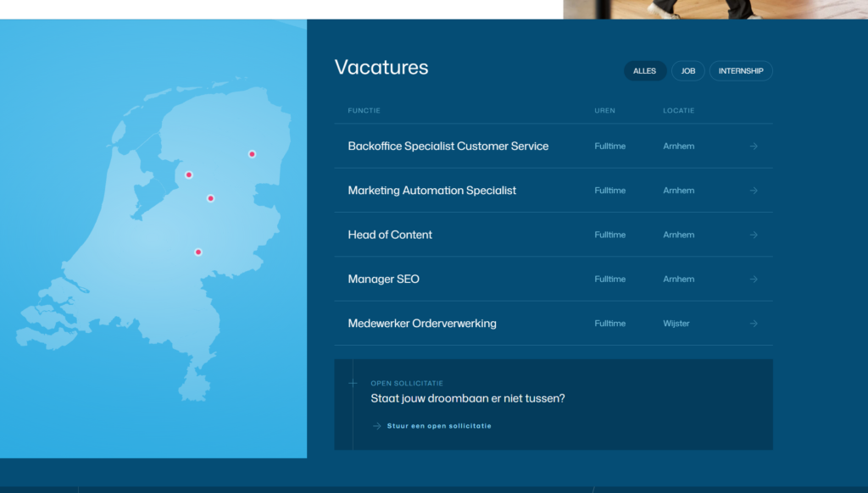
Task: Click Arnhem in Head of Content row
Action: (x=679, y=235)
